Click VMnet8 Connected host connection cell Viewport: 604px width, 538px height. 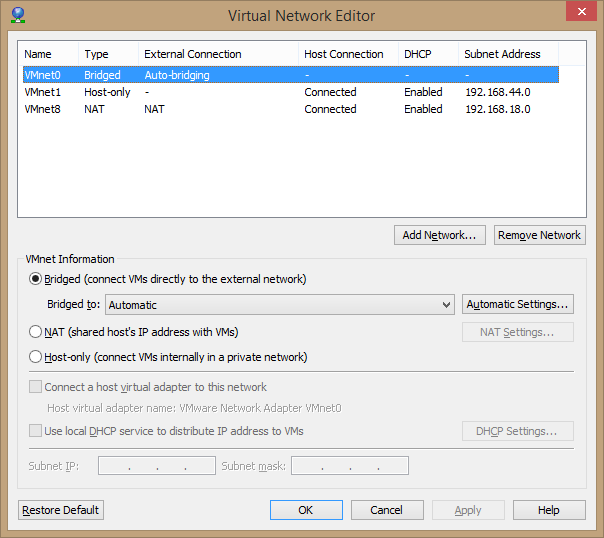[330, 109]
